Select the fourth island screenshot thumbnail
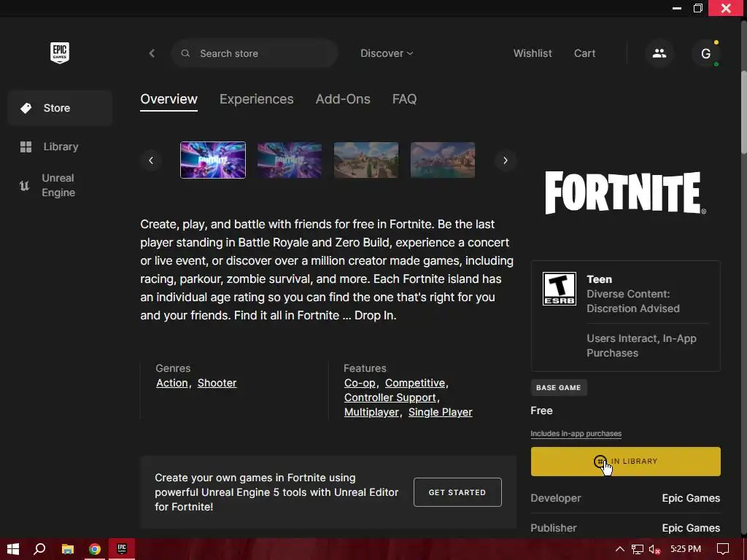 point(443,160)
